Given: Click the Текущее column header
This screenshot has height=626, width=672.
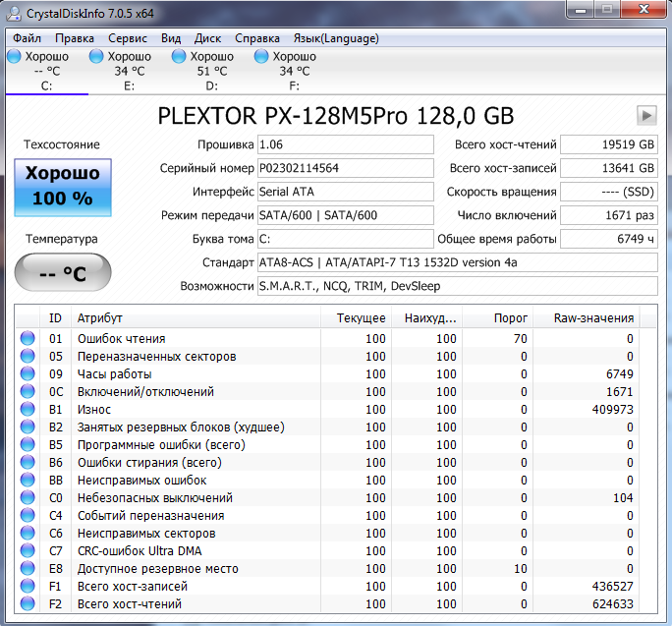Looking at the screenshot, I should tap(357, 318).
